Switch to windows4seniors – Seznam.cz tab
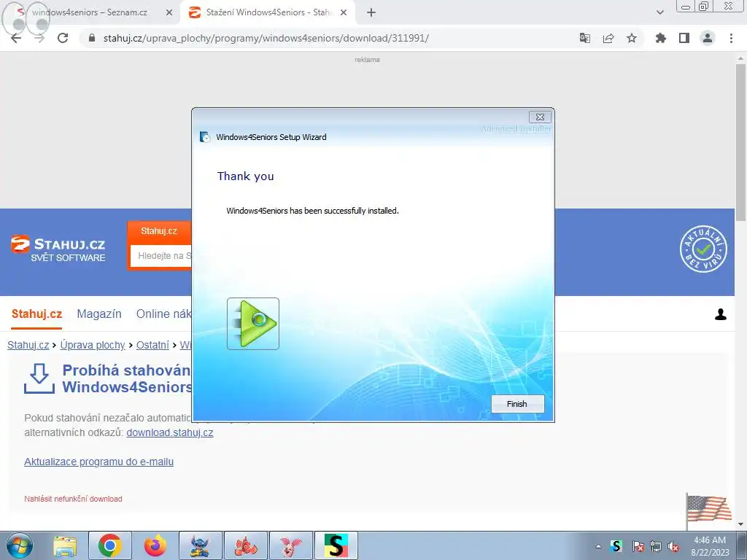The image size is (747, 560). 90,12
